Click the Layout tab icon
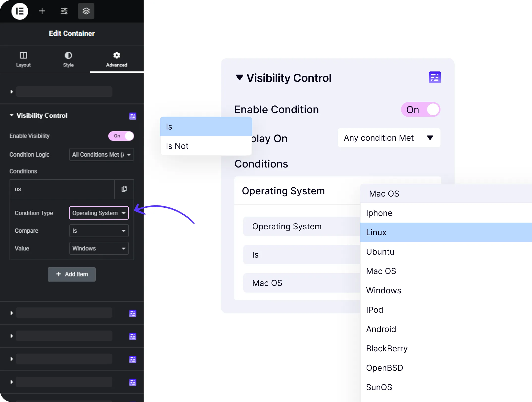Image resolution: width=532 pixels, height=402 pixels. click(23, 55)
